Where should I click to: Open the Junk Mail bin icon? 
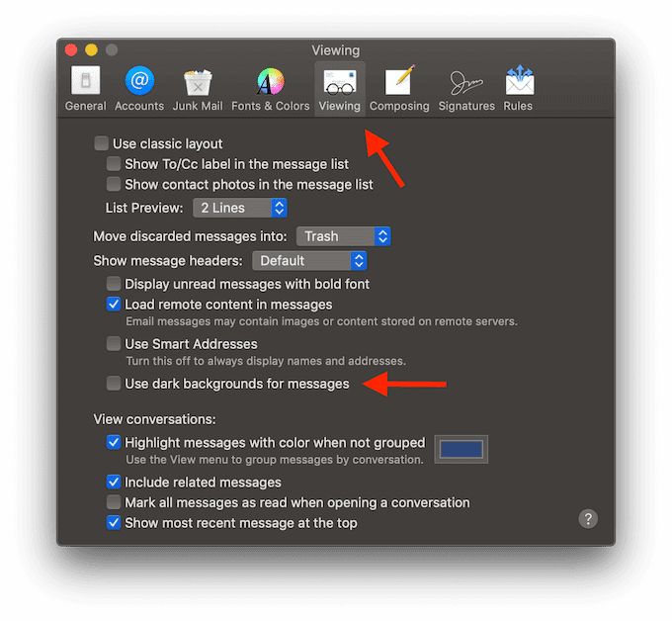point(198,81)
